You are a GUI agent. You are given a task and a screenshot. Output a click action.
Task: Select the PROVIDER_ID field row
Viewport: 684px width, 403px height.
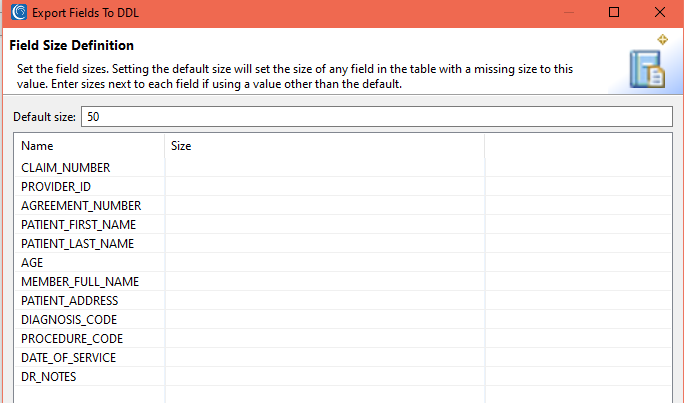click(x=343, y=186)
